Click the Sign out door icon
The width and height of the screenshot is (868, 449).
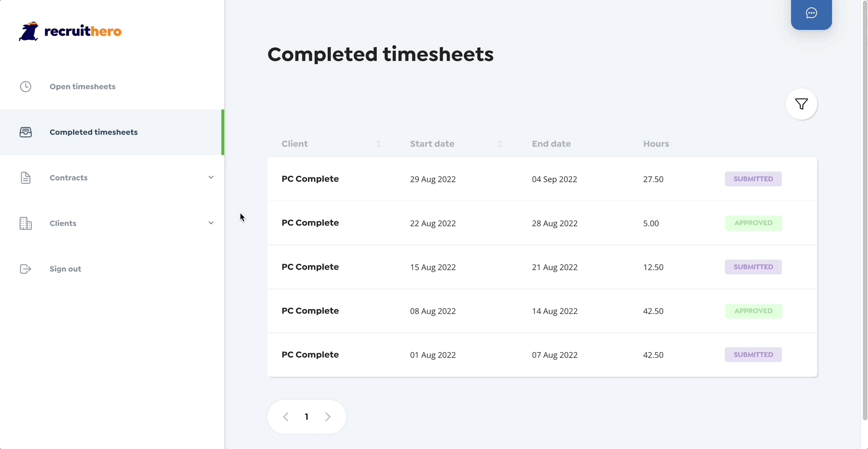[26, 269]
